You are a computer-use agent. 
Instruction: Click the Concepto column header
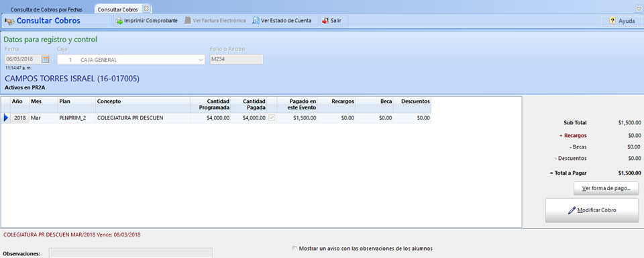tap(143, 105)
